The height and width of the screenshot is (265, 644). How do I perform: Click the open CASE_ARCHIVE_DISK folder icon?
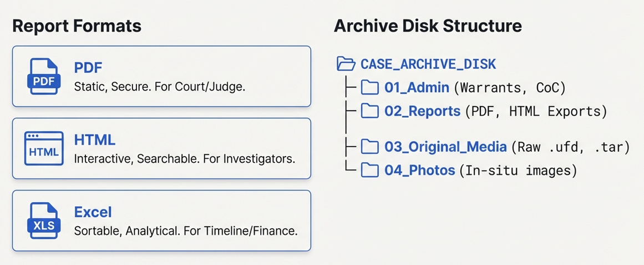pos(346,63)
